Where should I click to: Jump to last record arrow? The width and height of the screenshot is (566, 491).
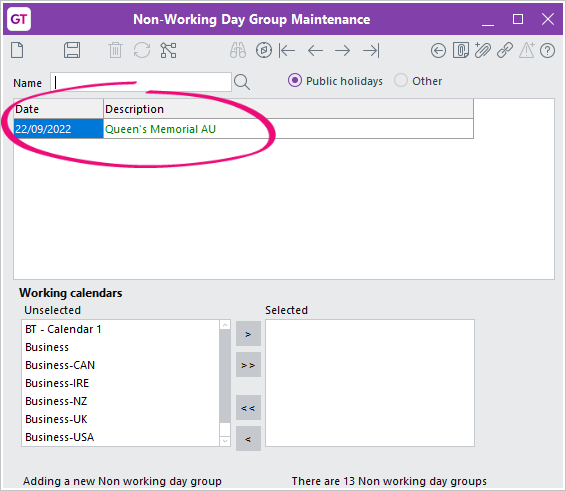point(371,51)
